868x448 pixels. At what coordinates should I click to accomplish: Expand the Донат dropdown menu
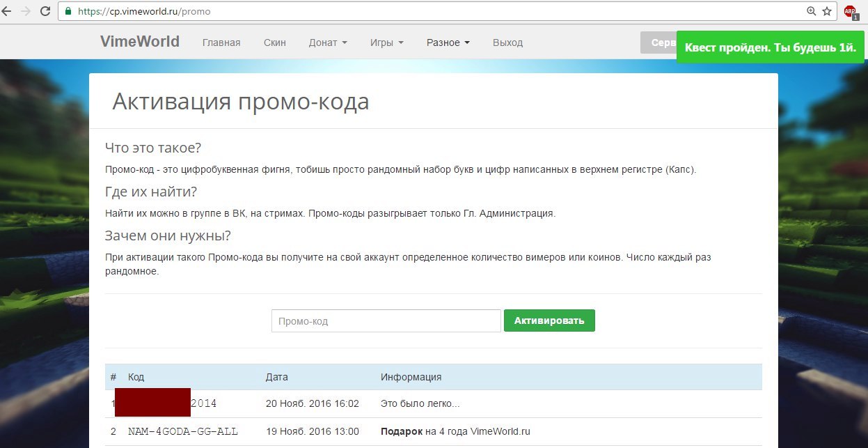[x=328, y=43]
